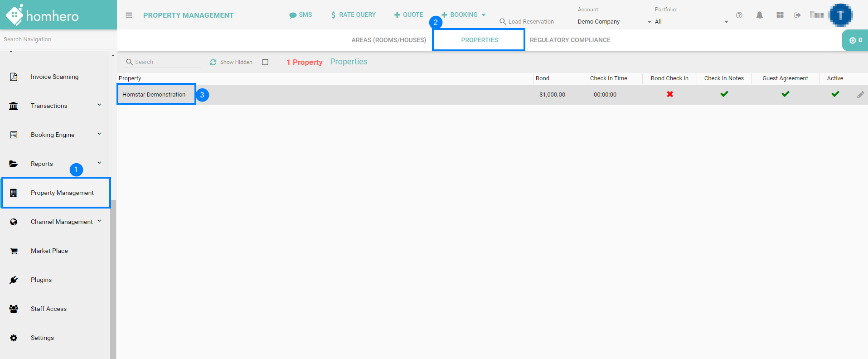This screenshot has width=868, height=359.
Task: Click the Load Reservation search field
Action: coord(535,22)
